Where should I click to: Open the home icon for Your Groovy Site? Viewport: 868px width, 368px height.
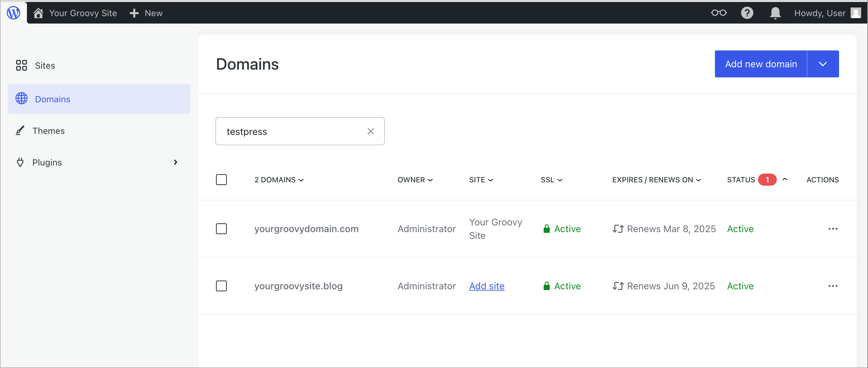[x=38, y=13]
